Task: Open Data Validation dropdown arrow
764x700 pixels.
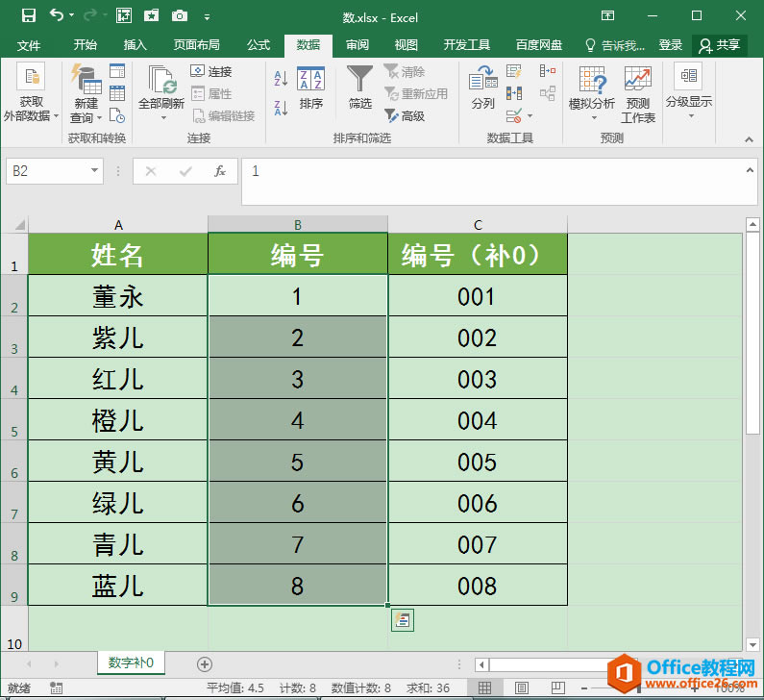Action: tap(530, 116)
